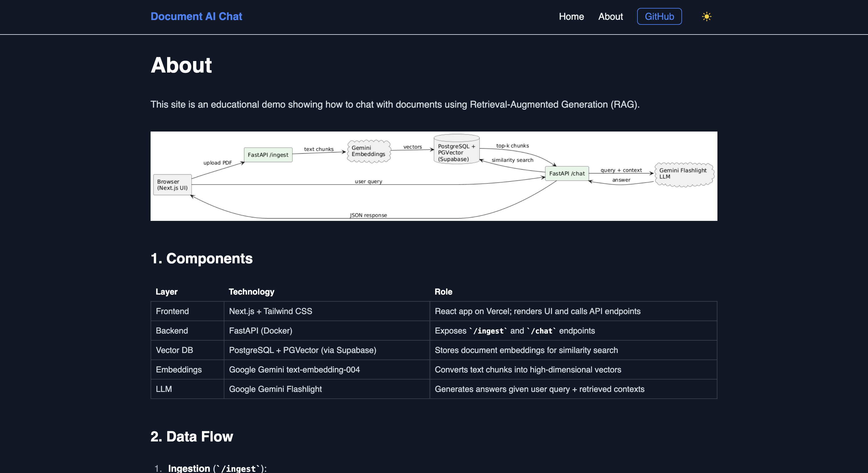This screenshot has height=473, width=868.
Task: Click the Document AI Chat logo
Action: coord(196,17)
